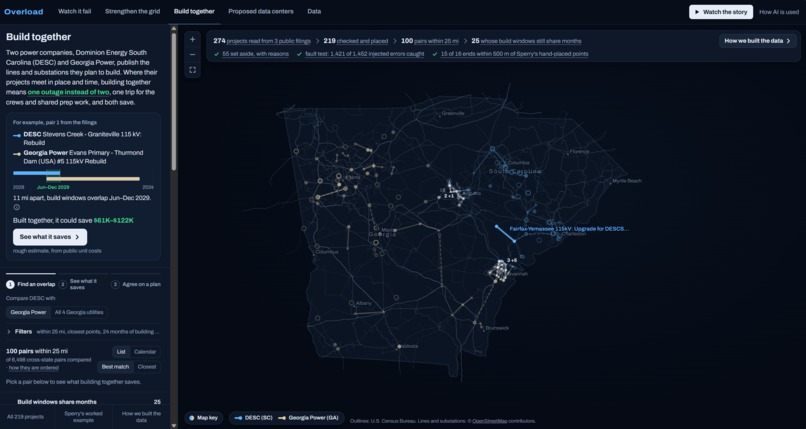This screenshot has width=806, height=429.
Task: Open 274 projects read from filings link
Action: point(262,41)
